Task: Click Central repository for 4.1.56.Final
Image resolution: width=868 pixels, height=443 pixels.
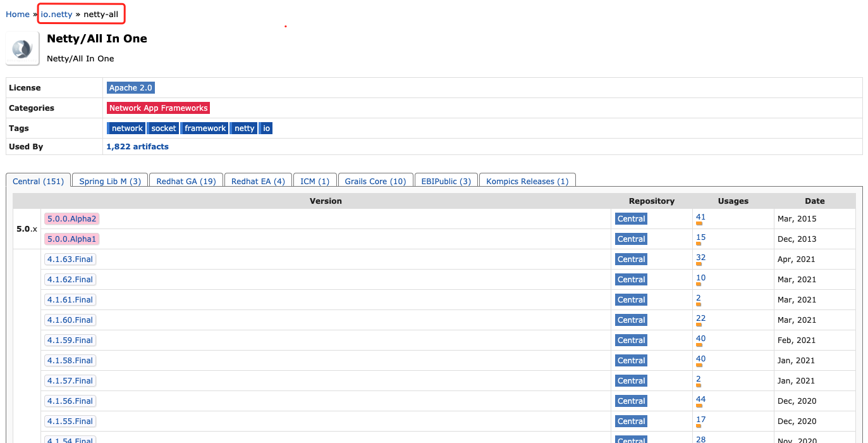Action: [632, 401]
